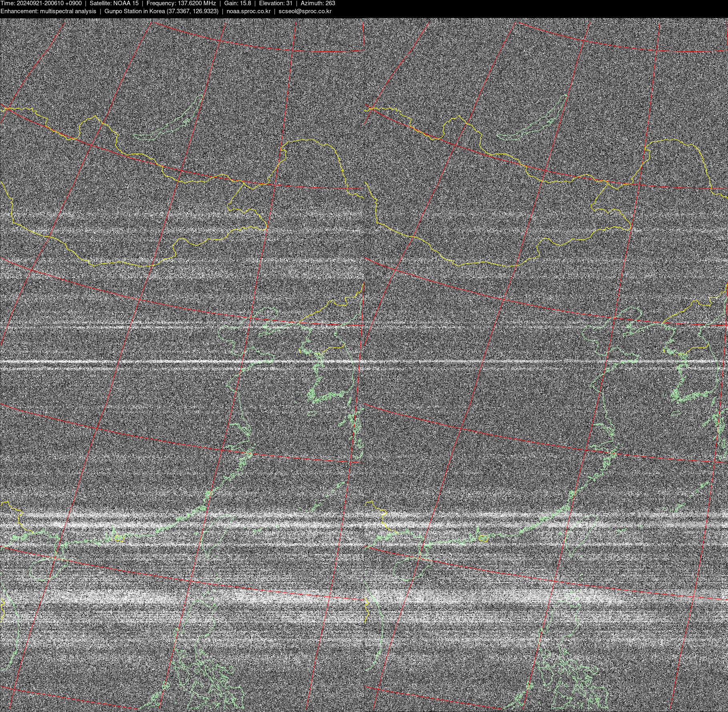Viewport: 728px width, 712px height.
Task: Click the Azimuth: 263 header value
Action: point(318,3)
